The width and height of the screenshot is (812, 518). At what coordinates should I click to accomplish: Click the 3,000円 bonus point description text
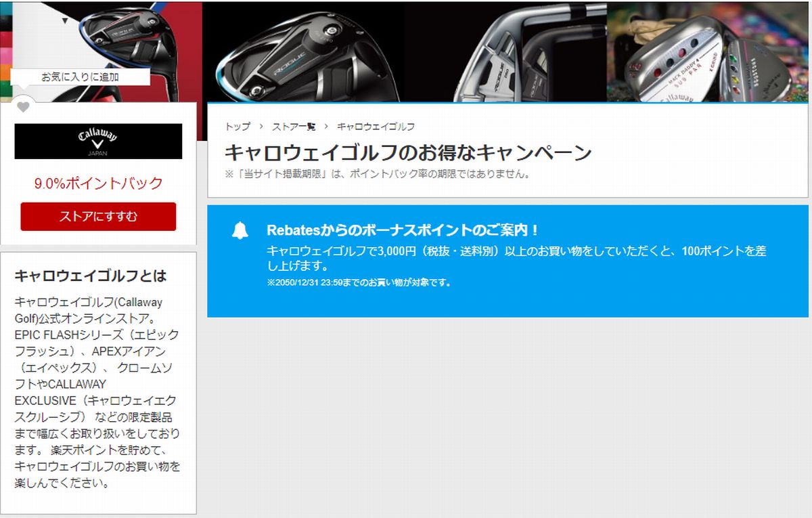516,258
